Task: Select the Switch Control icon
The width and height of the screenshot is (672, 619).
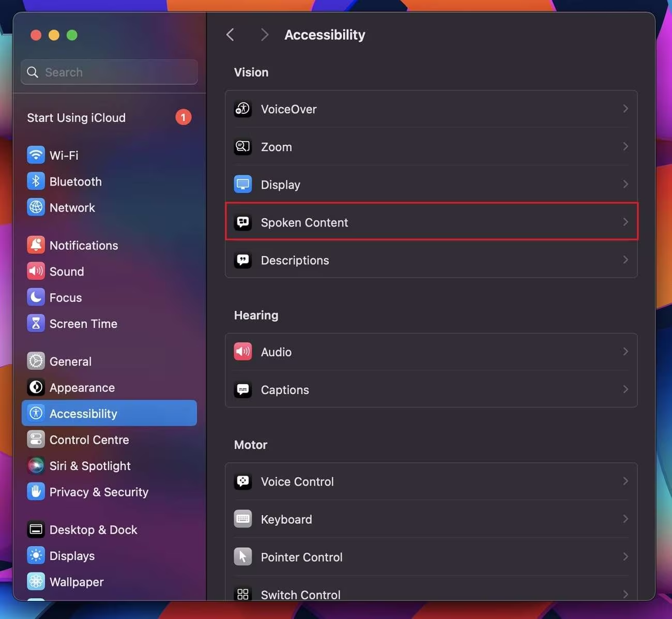Action: pos(242,594)
